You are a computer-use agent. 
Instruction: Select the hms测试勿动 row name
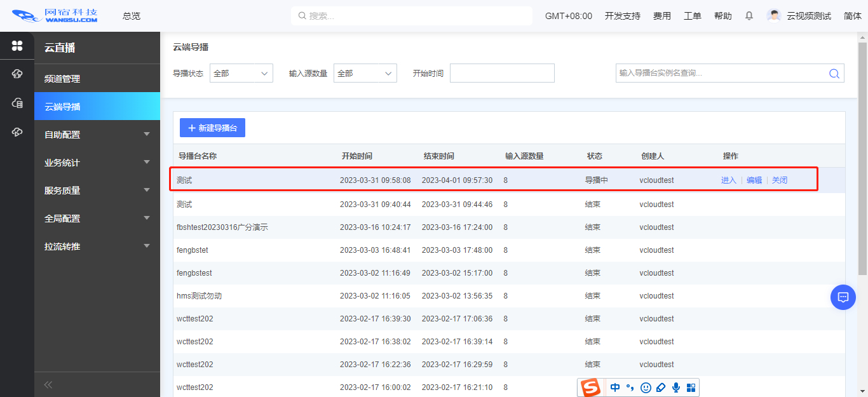coord(200,296)
